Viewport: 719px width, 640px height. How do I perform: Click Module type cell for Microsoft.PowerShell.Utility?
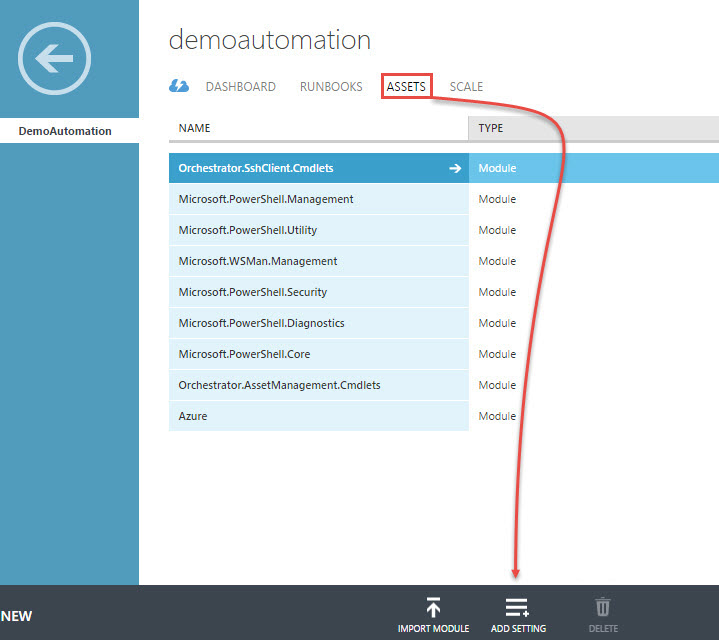click(x=497, y=230)
